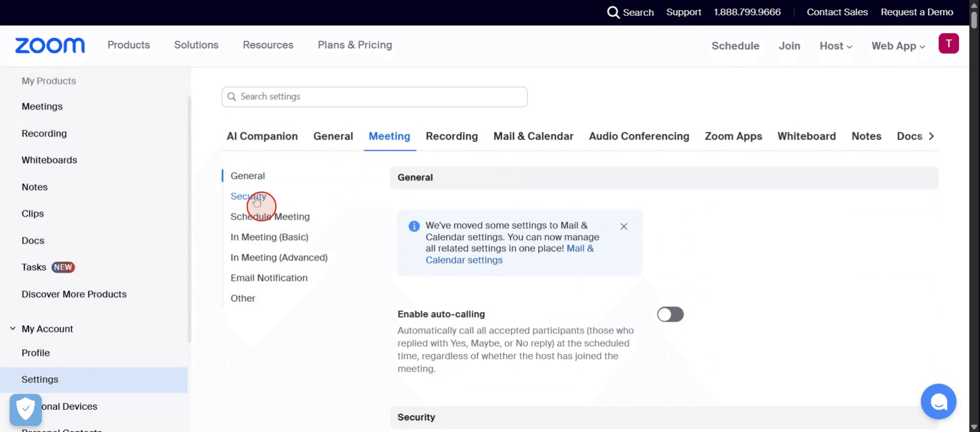Open the Products menu
Image resolution: width=980 pixels, height=432 pixels.
tap(128, 45)
